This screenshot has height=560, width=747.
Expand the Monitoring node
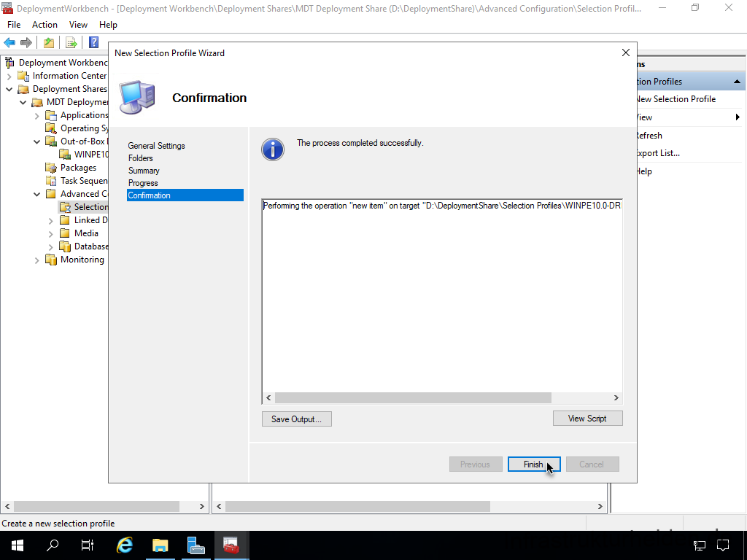[x=36, y=260]
